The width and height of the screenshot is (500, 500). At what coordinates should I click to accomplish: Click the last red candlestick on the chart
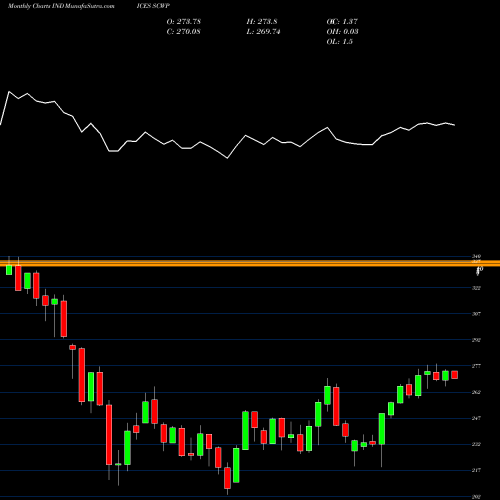[454, 375]
